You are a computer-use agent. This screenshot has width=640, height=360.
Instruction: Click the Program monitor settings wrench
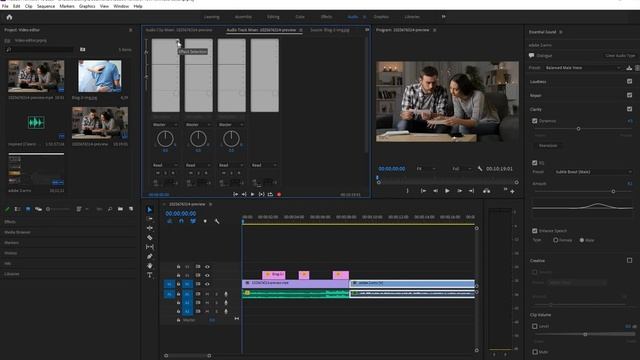480,169
